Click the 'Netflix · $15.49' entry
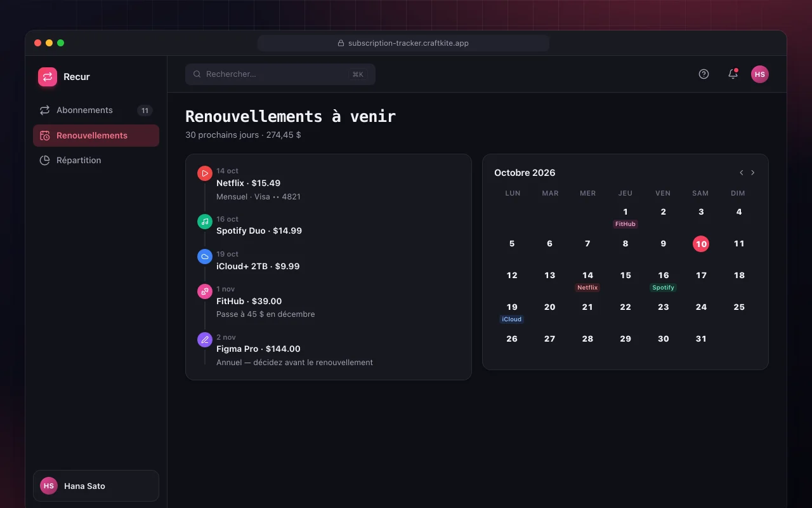 point(248,184)
